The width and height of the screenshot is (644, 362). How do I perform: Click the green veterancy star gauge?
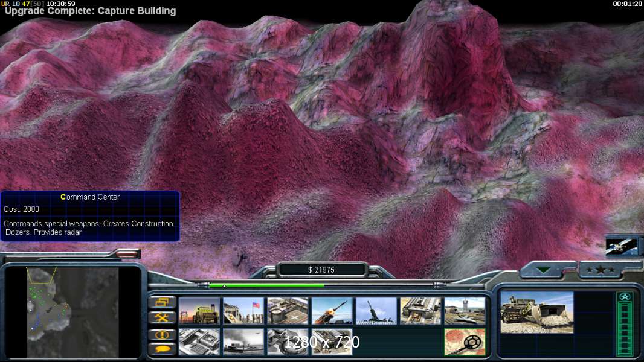pos(625,323)
